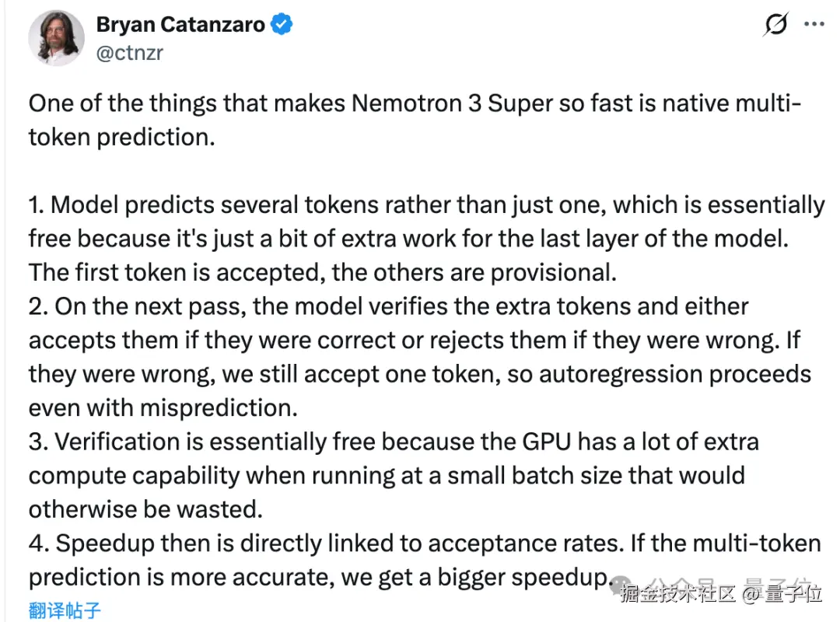This screenshot has width=840, height=622.
Task: Click the text "otherwise be wasted."
Action: 144,508
